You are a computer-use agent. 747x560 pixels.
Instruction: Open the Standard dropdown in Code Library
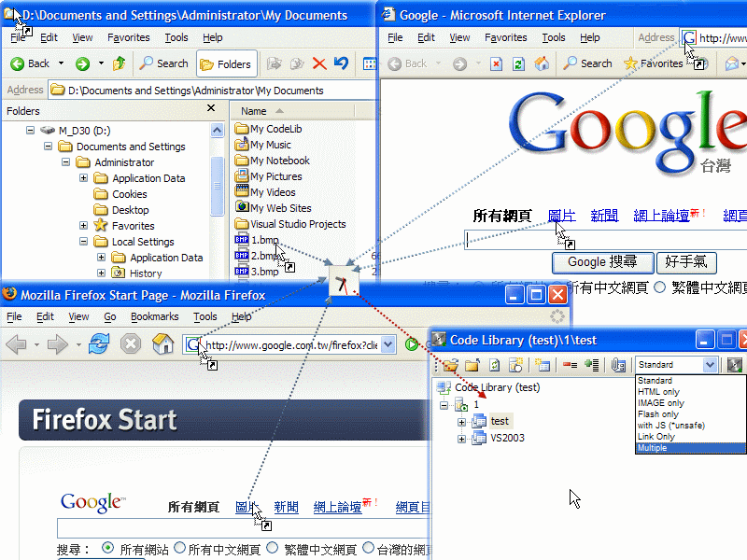710,365
